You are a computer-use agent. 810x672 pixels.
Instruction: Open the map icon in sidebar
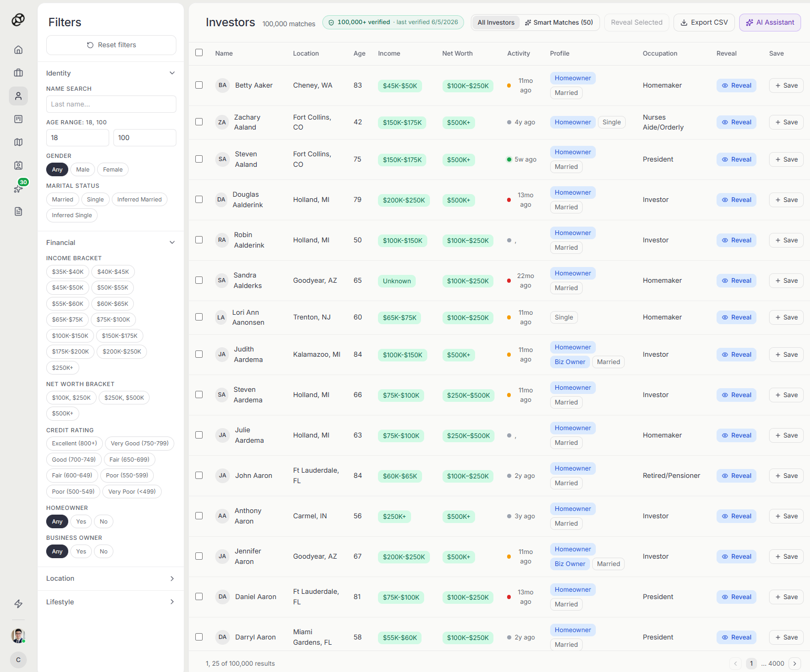tap(18, 142)
